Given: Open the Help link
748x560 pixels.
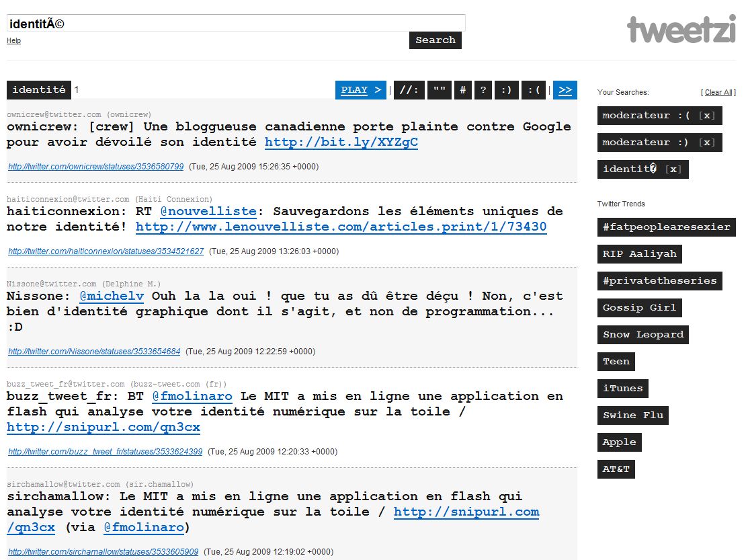Looking at the screenshot, I should click(13, 40).
